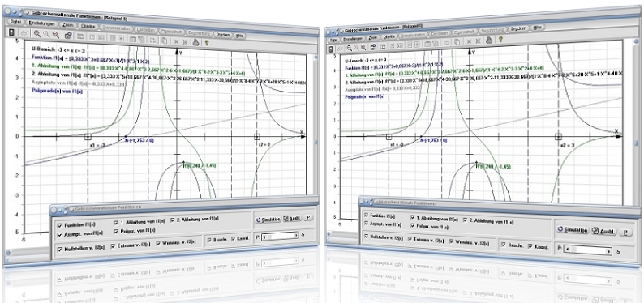Image resolution: width=644 pixels, height=303 pixels.
Task: Toggle 2. Ableitung von f1(x) in the right panel
Action: 465,220
